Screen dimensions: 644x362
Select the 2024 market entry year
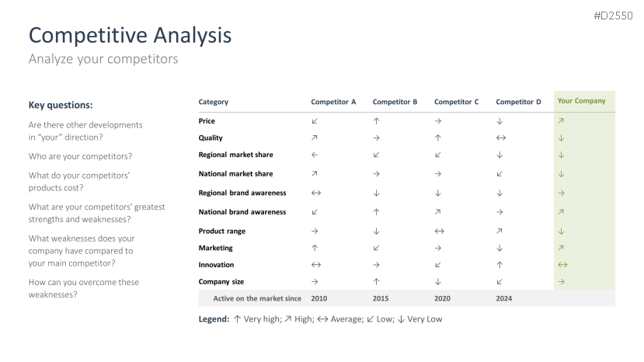tap(503, 298)
